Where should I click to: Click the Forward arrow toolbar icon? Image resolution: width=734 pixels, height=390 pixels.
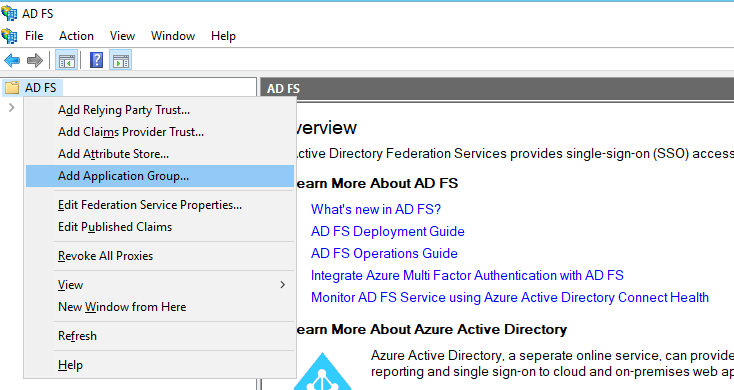[35, 60]
